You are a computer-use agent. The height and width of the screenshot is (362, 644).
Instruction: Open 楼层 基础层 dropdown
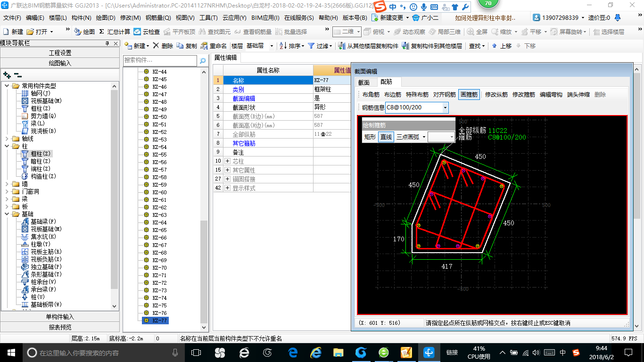272,46
